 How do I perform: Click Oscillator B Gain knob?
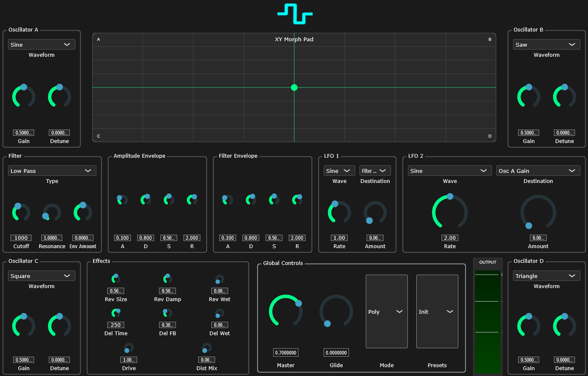(x=529, y=96)
